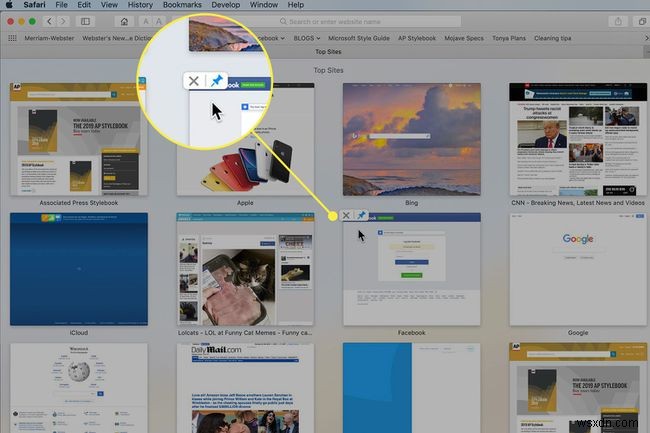Open the History menu

tap(140, 5)
